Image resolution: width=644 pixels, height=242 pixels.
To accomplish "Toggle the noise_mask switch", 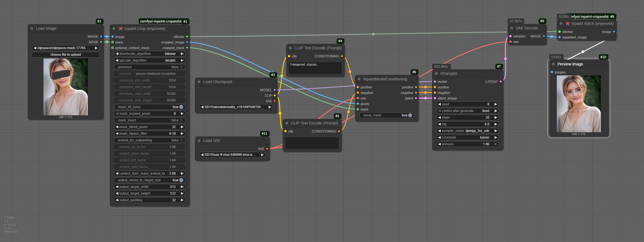I will (410, 115).
